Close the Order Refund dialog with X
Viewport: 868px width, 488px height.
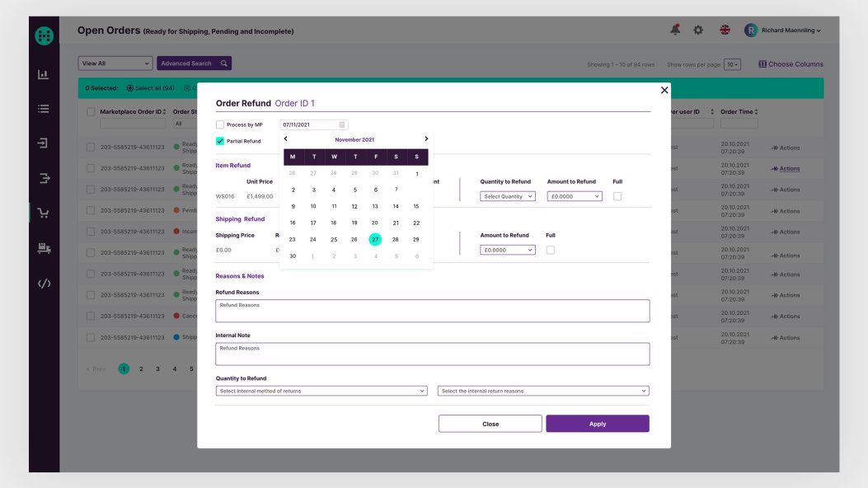tap(664, 90)
